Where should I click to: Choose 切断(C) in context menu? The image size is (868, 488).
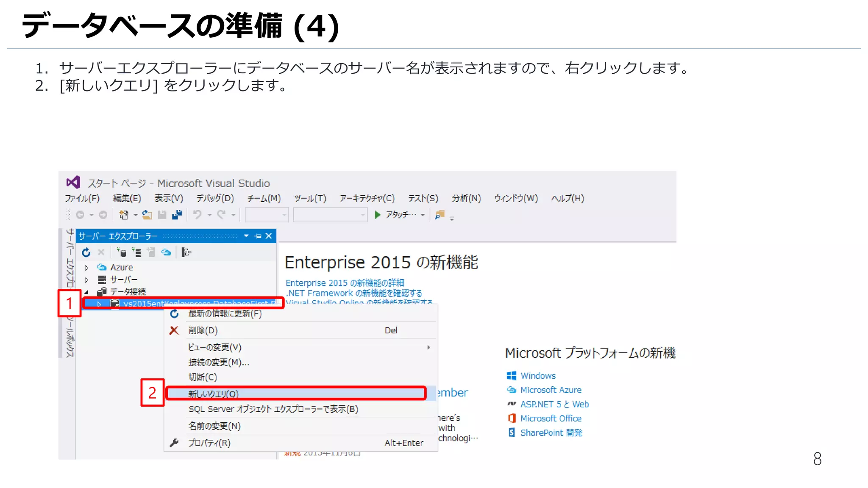(301, 377)
